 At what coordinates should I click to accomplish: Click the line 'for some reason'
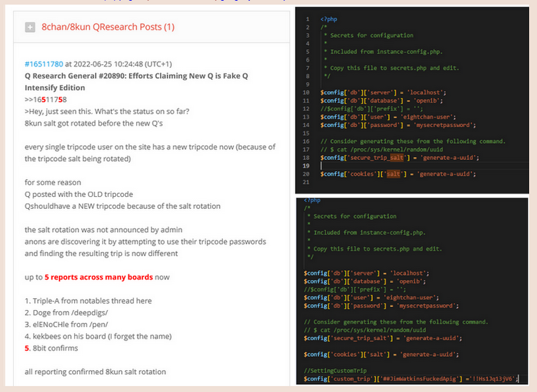click(x=53, y=182)
